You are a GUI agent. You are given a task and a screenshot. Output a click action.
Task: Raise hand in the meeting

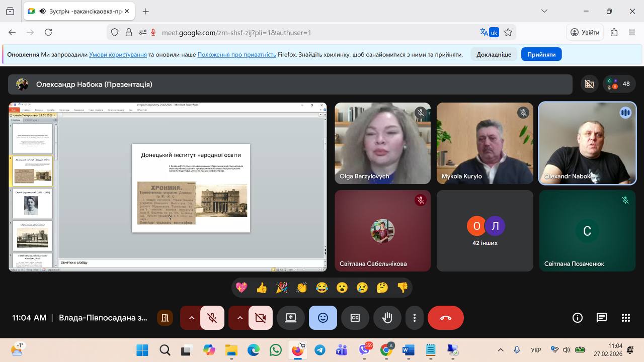(387, 318)
